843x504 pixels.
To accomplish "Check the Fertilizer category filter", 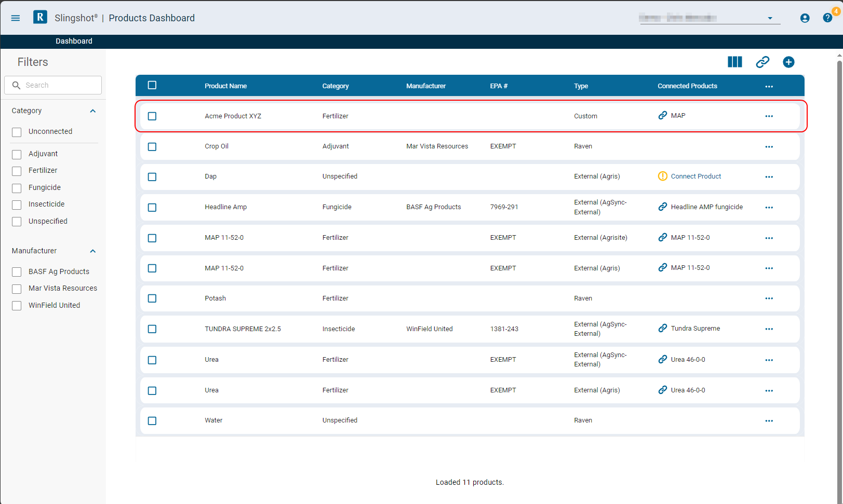I will pyautogui.click(x=16, y=171).
